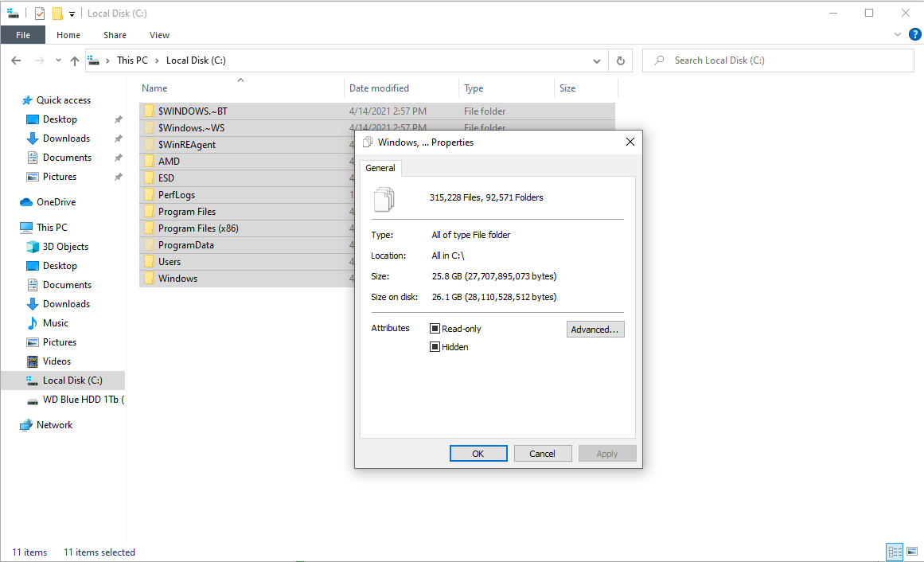Expand the ribbon with chevron
924x562 pixels.
(898, 34)
